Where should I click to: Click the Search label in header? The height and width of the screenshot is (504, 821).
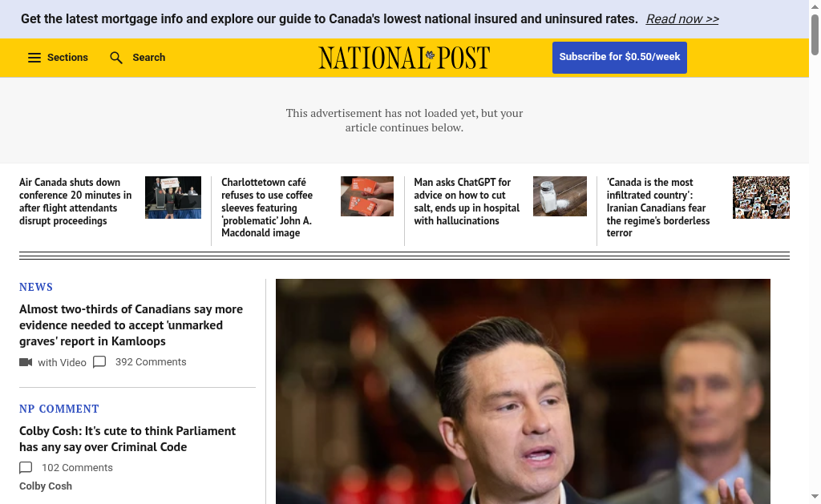click(x=148, y=58)
